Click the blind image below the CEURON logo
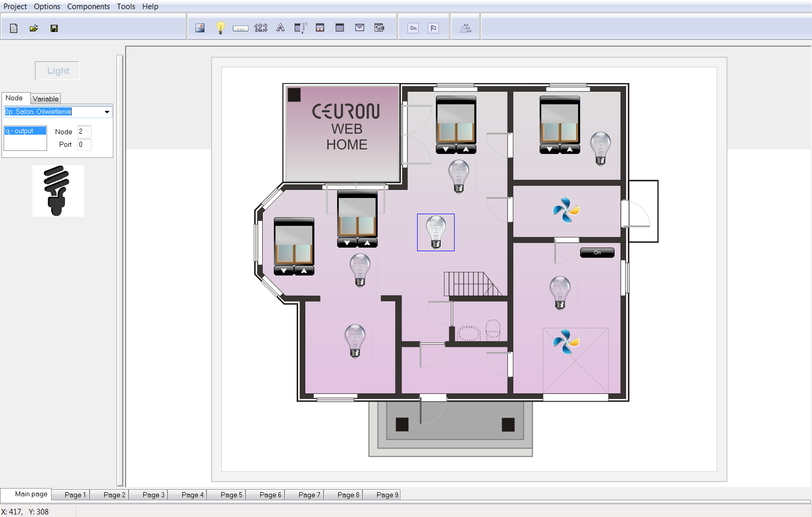812x517 pixels. [x=357, y=214]
